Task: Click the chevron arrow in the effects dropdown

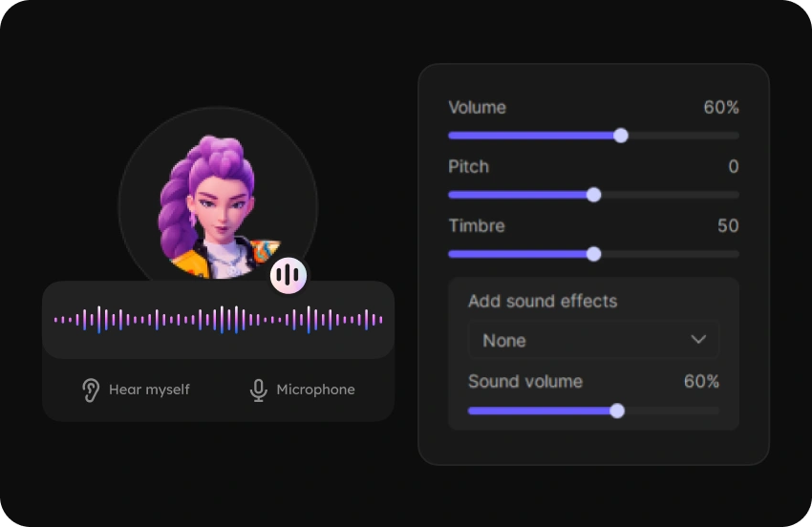Action: tap(698, 340)
